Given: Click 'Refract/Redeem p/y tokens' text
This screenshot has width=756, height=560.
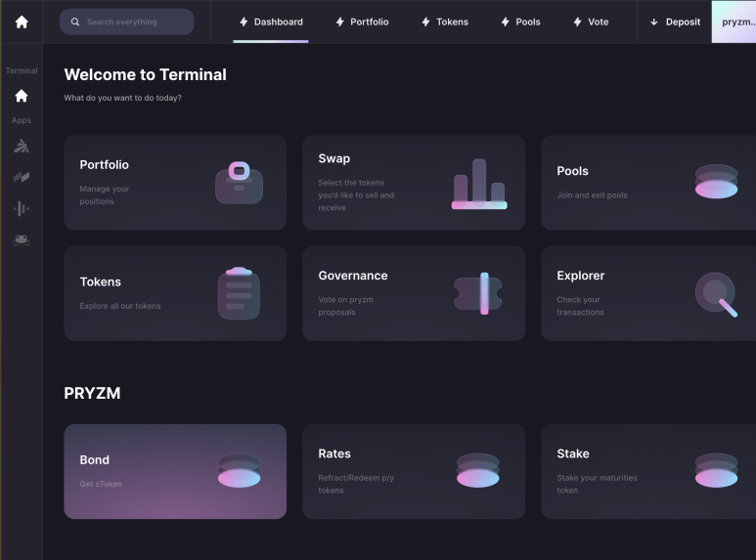Looking at the screenshot, I should click(356, 484).
